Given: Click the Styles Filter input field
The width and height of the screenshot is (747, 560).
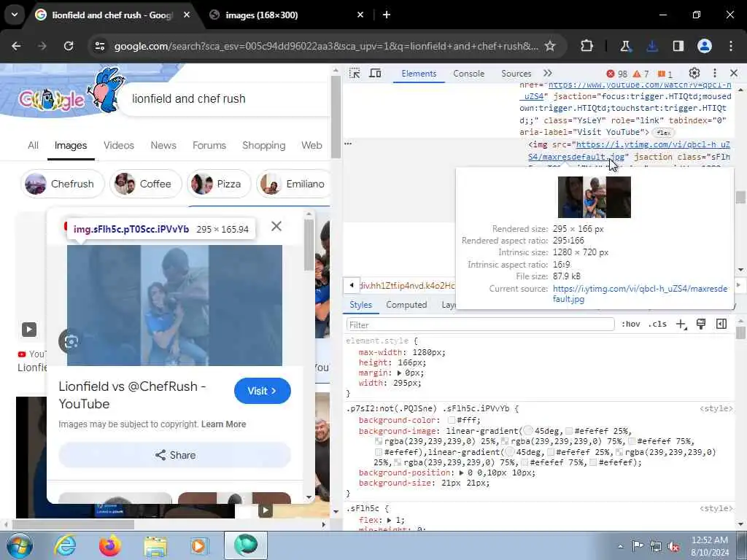Looking at the screenshot, I should coord(480,324).
